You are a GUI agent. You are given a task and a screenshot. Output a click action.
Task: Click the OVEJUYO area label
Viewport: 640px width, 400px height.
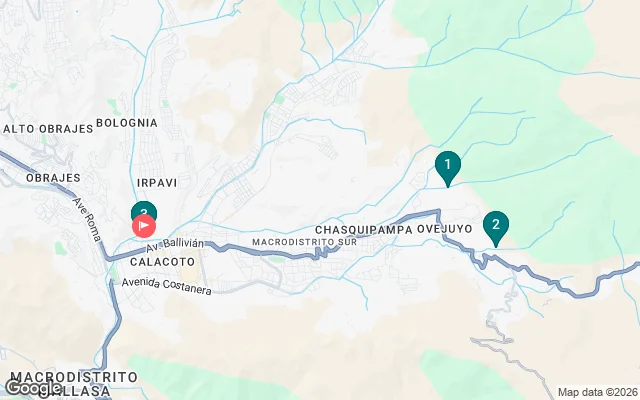(444, 229)
